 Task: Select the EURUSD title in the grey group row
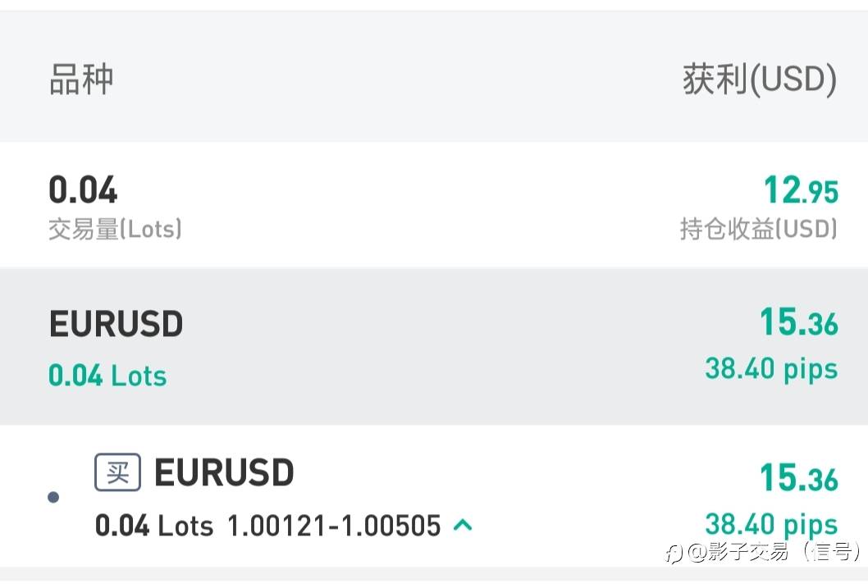[116, 325]
